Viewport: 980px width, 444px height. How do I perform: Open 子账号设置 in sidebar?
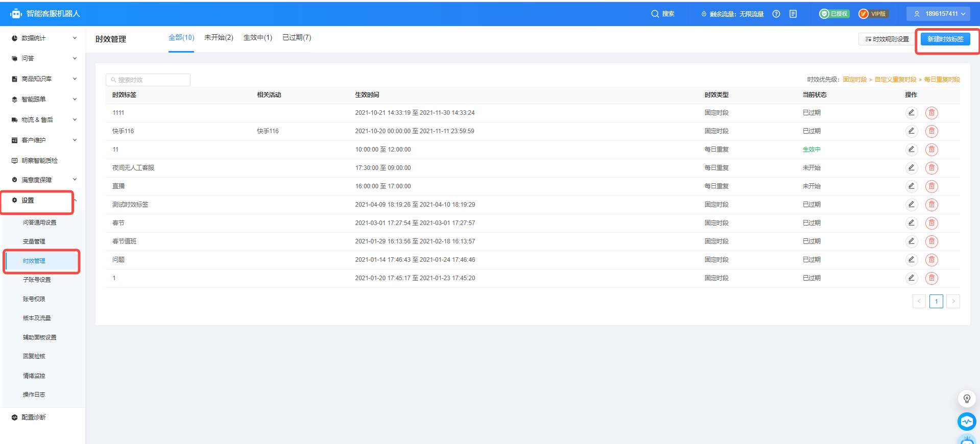click(37, 280)
